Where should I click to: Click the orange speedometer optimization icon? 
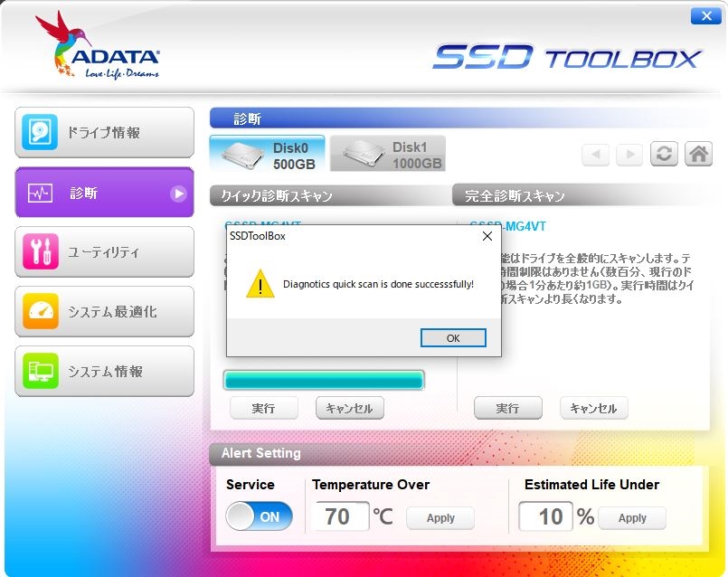click(41, 311)
